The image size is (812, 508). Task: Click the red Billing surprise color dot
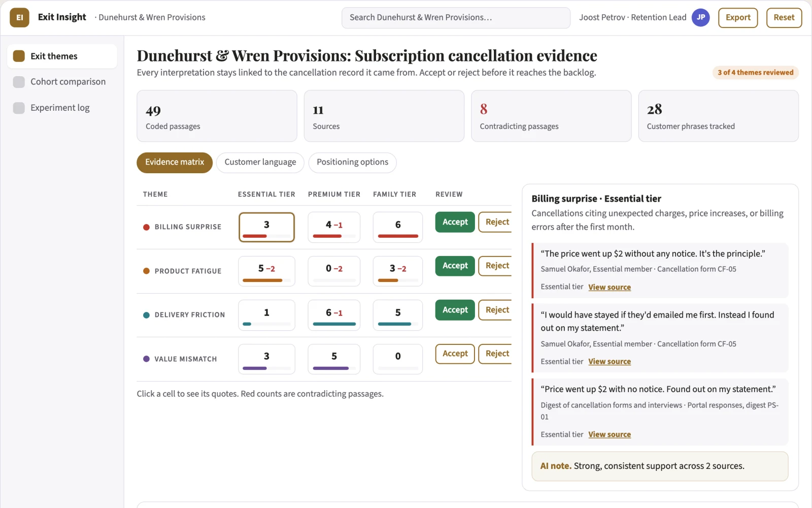tap(146, 227)
